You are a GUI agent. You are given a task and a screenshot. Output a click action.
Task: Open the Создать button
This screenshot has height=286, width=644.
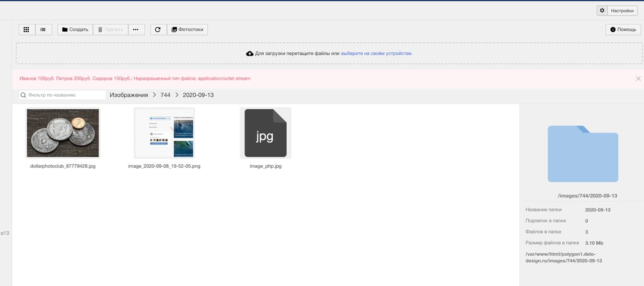(x=75, y=30)
